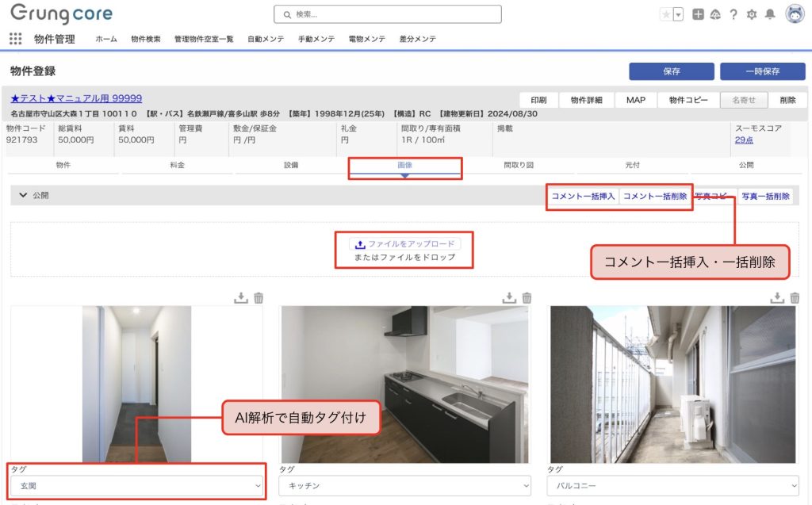Screen dimensions: 812x505
Task: Open the 玄関 tag dropdown
Action: 136,485
